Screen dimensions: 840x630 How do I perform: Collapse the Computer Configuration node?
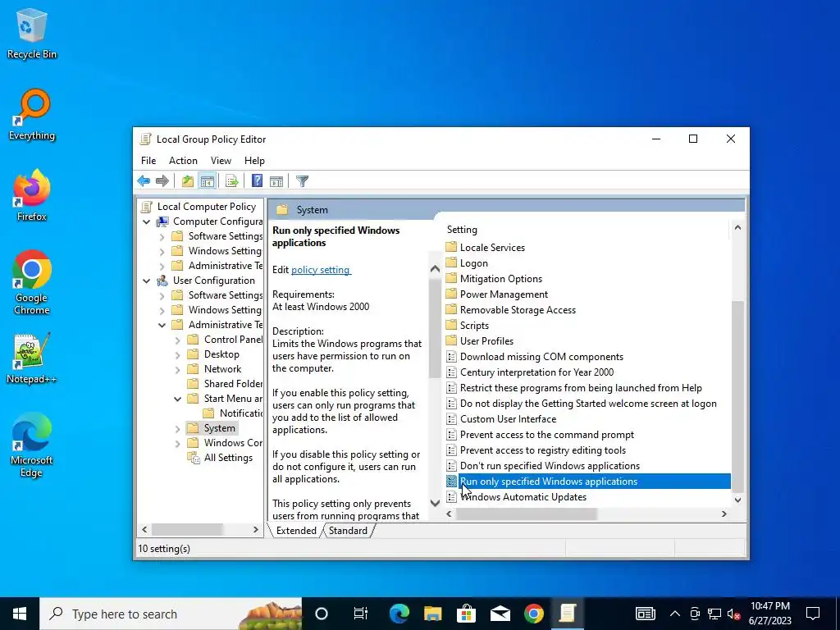coord(146,221)
